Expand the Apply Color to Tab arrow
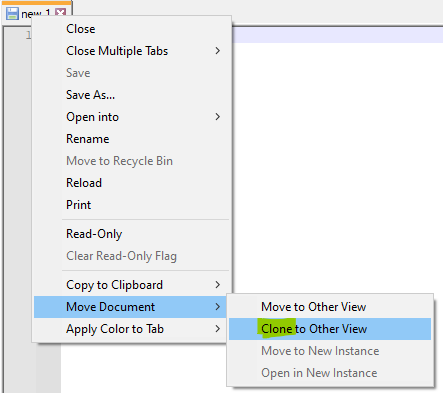The height and width of the screenshot is (393, 443). coord(217,329)
